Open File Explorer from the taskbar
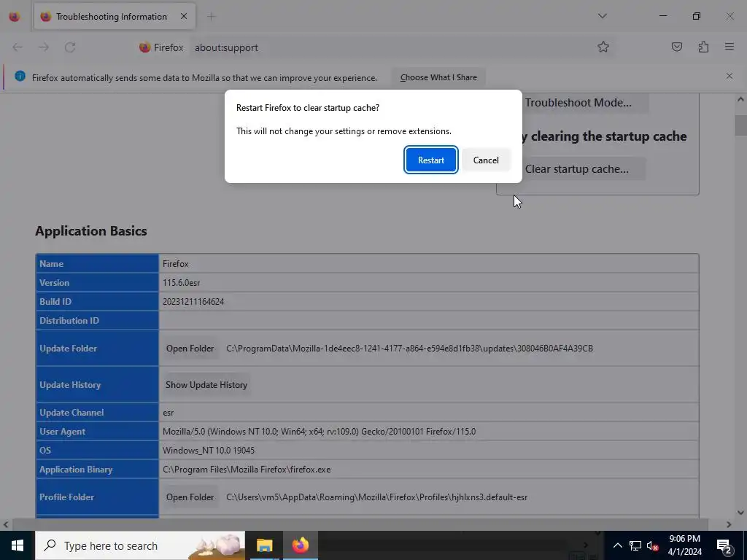The height and width of the screenshot is (560, 747). point(264,545)
